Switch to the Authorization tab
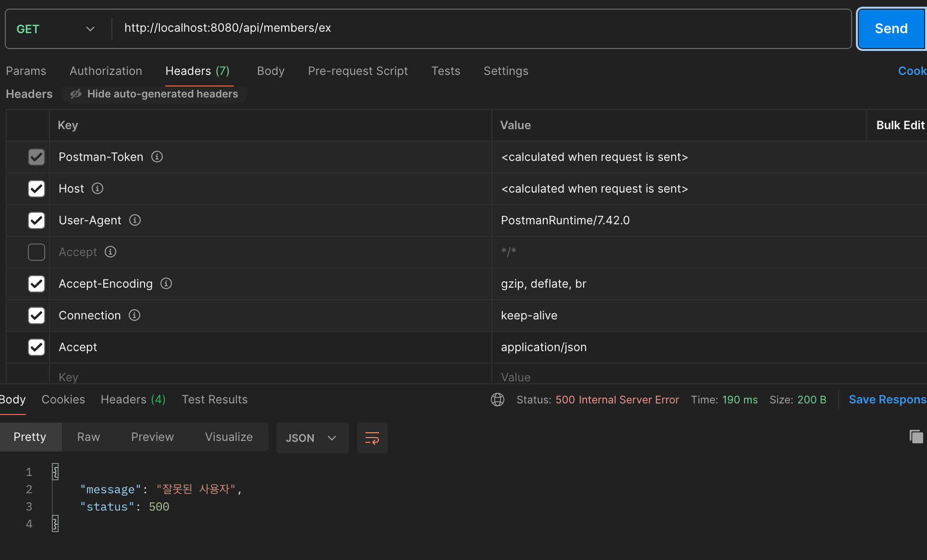Viewport: 927px width, 560px height. point(106,71)
